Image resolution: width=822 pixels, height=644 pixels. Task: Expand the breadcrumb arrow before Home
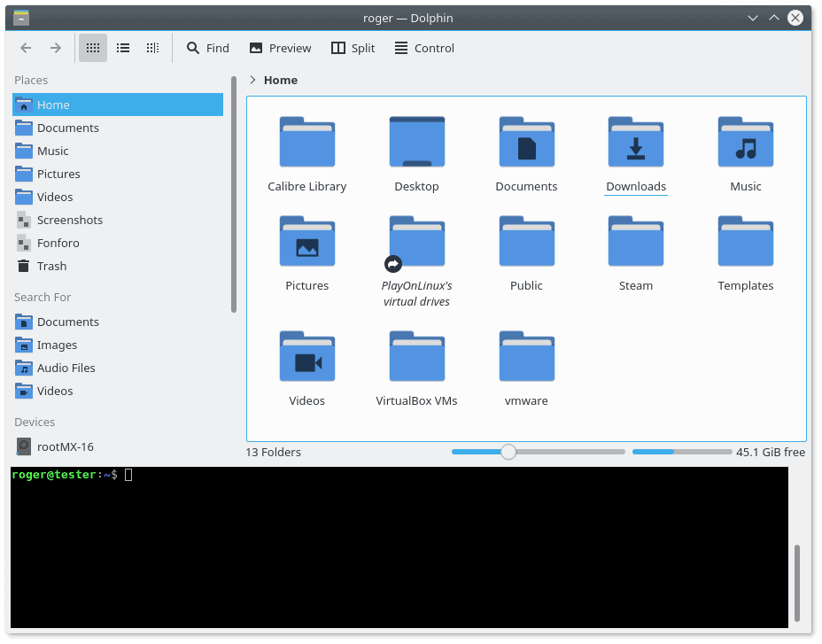[x=252, y=80]
